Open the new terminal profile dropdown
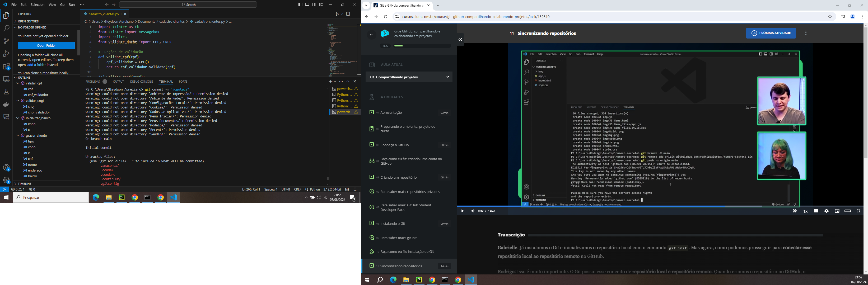Image resolution: width=868 pixels, height=285 pixels. click(335, 82)
